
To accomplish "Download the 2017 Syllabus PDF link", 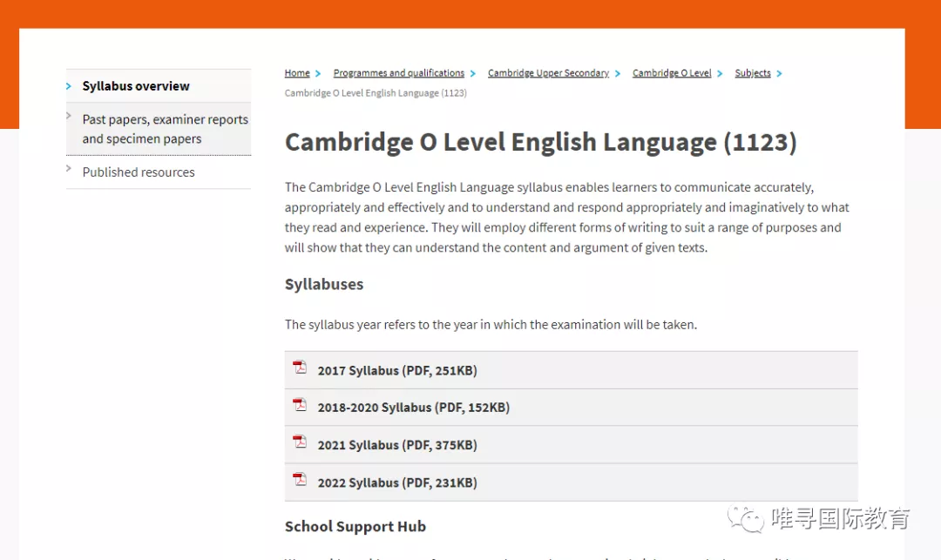I will [397, 371].
